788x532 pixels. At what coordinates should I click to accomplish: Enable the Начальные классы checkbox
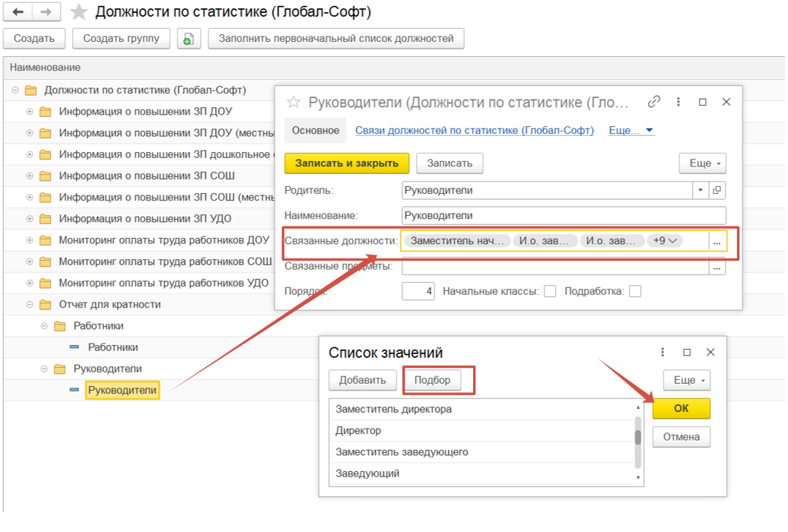pyautogui.click(x=550, y=291)
